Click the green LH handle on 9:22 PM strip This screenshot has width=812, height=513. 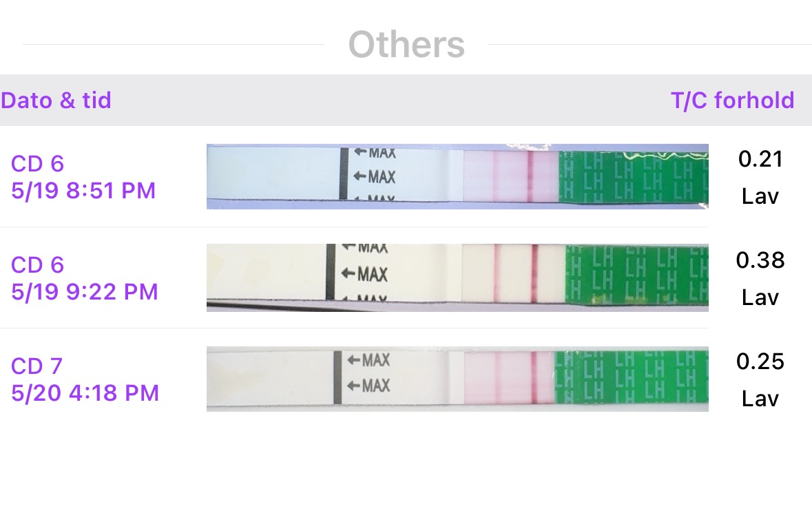[x=636, y=275]
